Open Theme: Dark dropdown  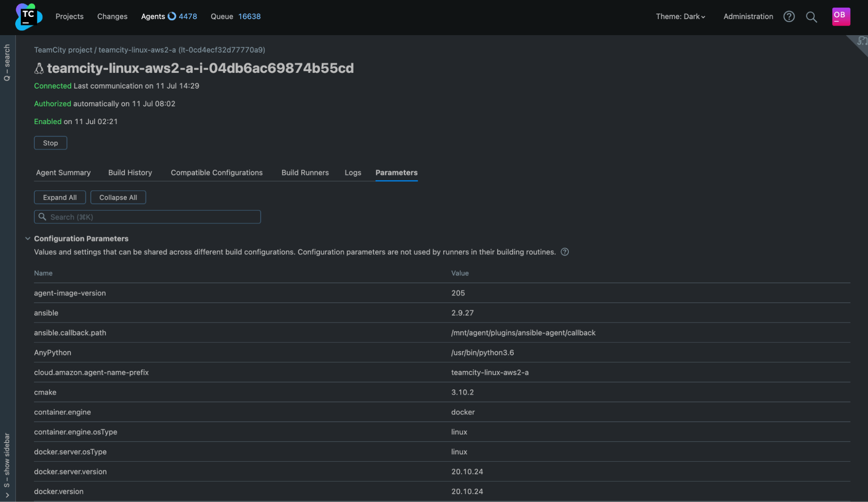coord(680,16)
